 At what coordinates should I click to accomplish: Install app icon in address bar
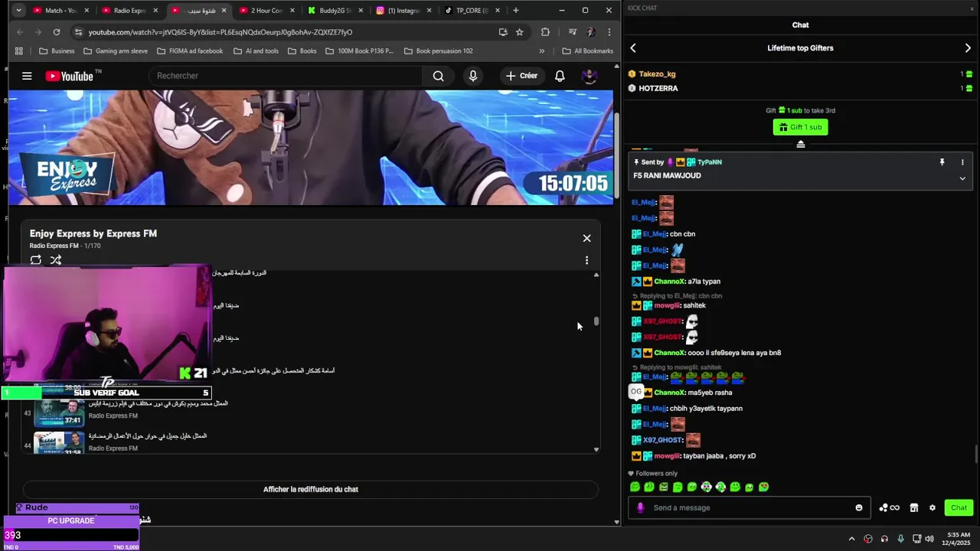coord(503,32)
